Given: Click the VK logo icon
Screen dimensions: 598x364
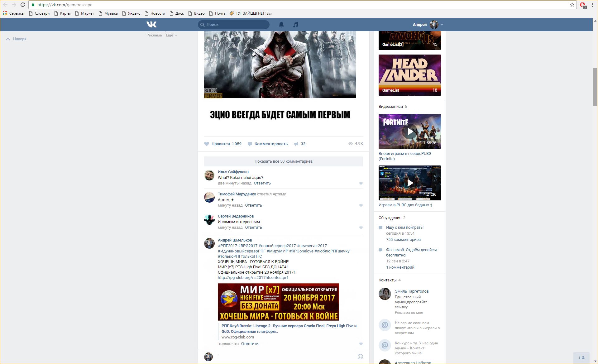Looking at the screenshot, I should click(x=151, y=24).
